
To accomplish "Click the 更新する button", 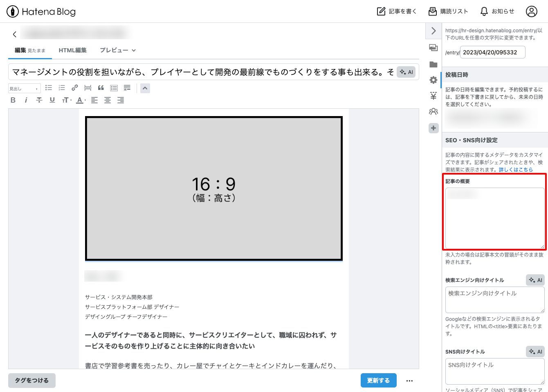I will [x=378, y=381].
